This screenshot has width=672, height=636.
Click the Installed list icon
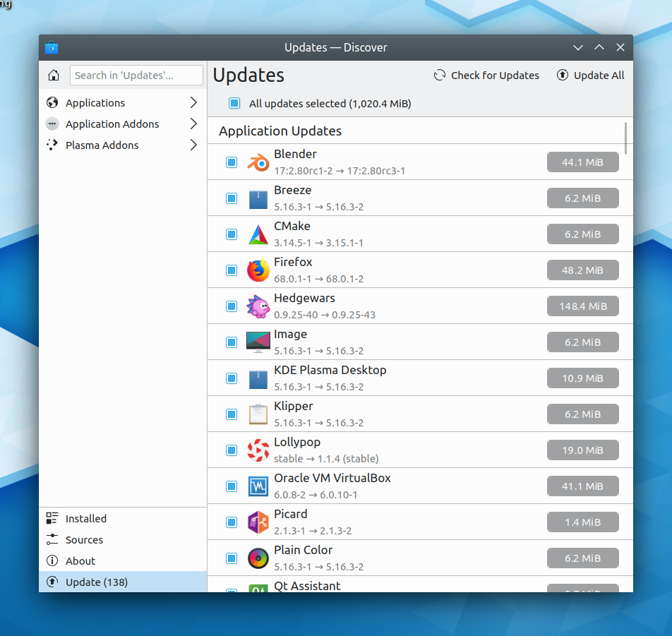click(52, 519)
